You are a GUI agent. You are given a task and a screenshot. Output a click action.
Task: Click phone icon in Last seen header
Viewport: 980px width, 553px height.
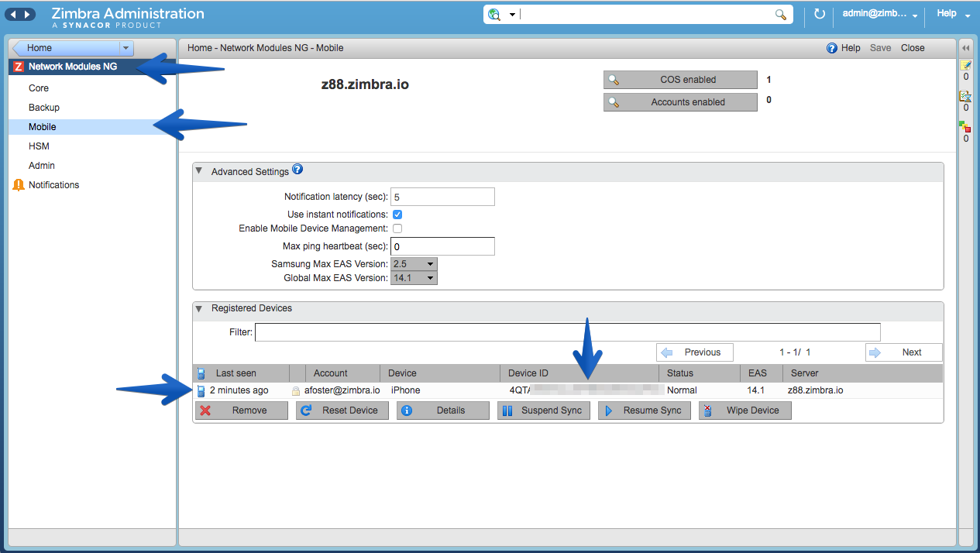201,373
